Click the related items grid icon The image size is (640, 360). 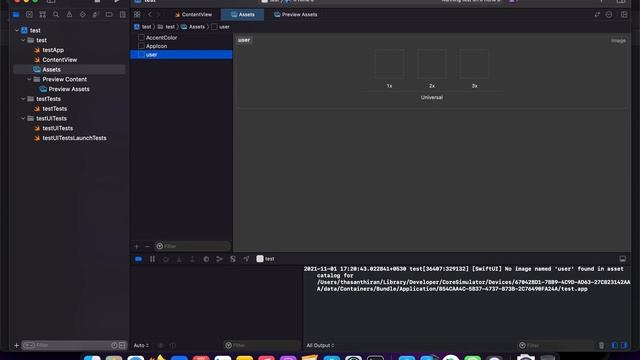coord(137,15)
